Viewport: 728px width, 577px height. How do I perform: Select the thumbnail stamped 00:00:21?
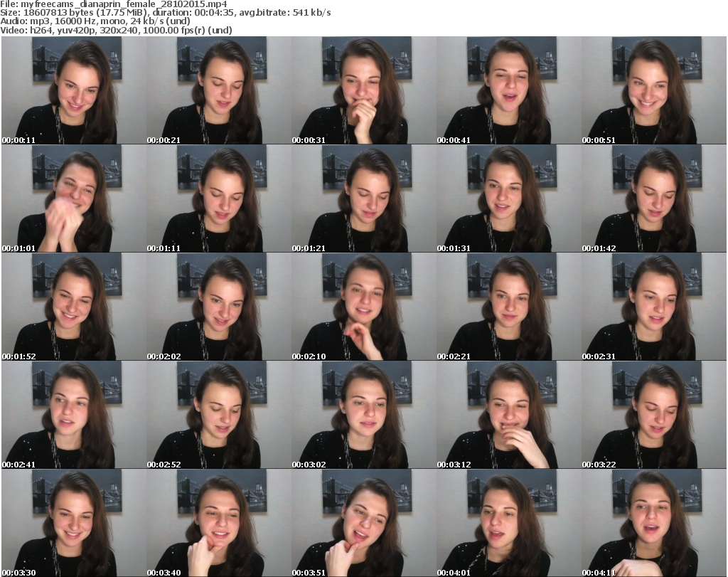(219, 90)
